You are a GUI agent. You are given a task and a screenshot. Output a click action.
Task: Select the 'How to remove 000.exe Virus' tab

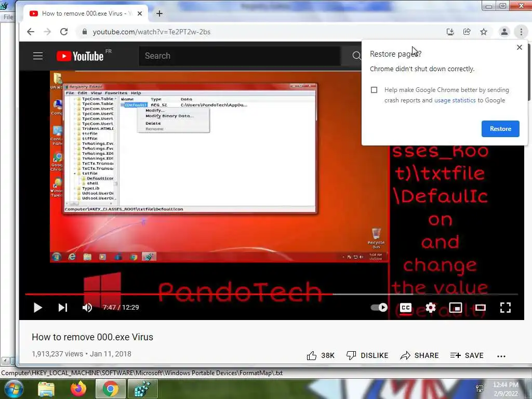tap(86, 14)
